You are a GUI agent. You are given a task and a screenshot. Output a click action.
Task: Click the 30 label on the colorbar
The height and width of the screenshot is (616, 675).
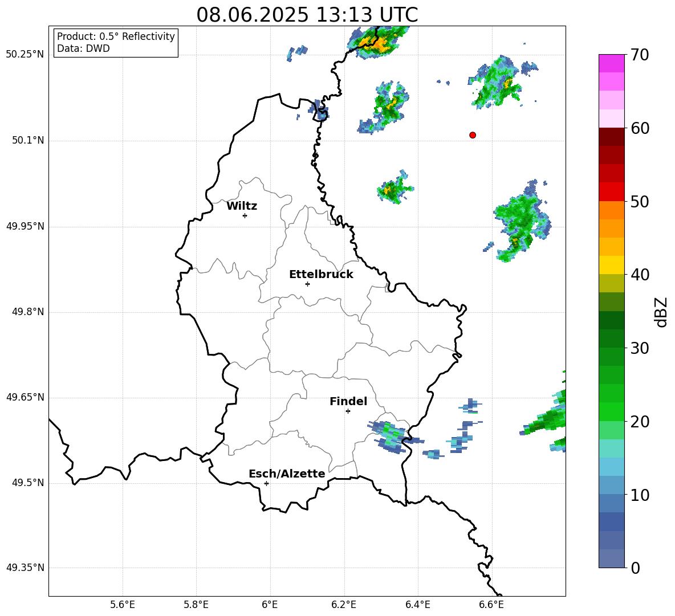pos(640,348)
